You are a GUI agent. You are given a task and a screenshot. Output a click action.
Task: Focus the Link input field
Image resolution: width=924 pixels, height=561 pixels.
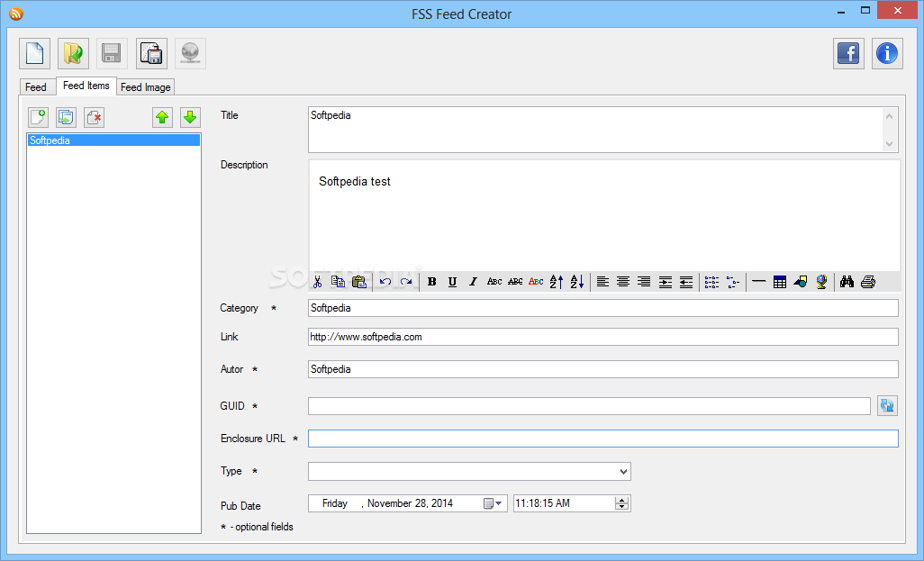(603, 337)
